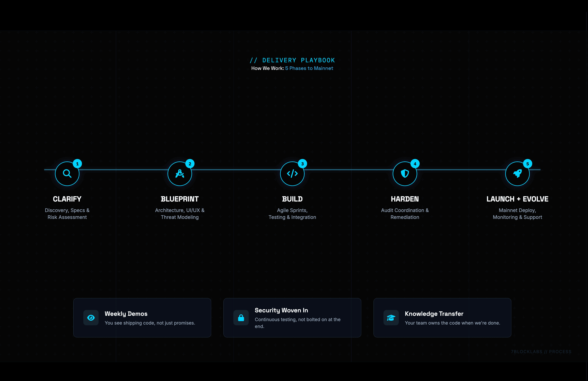Click the shield Harden phase icon

[x=405, y=174]
